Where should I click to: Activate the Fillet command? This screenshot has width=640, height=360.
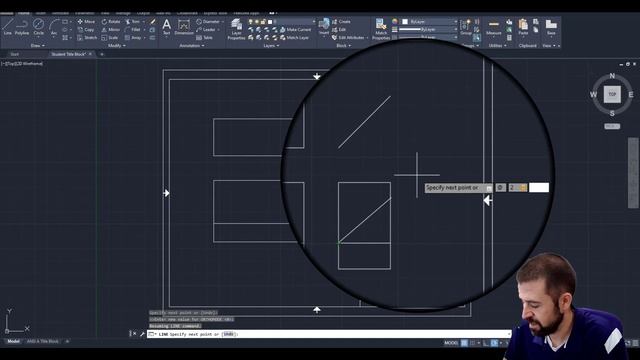click(133, 30)
